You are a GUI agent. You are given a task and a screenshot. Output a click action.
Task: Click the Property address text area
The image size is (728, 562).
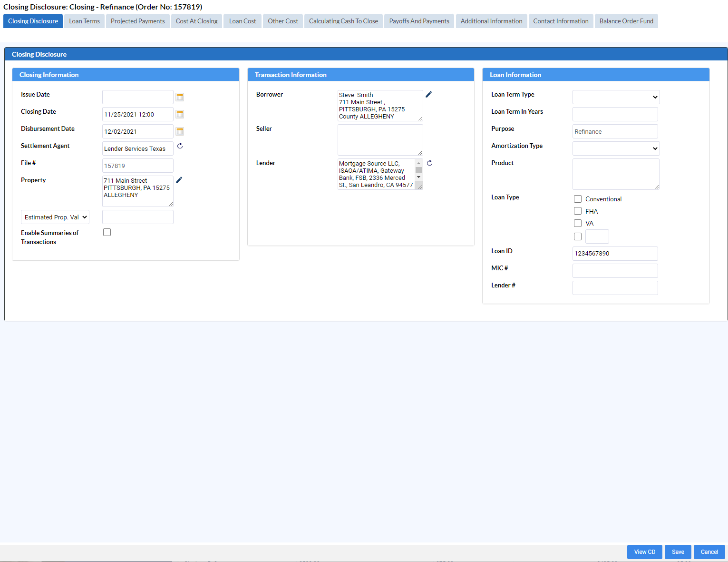pos(138,191)
